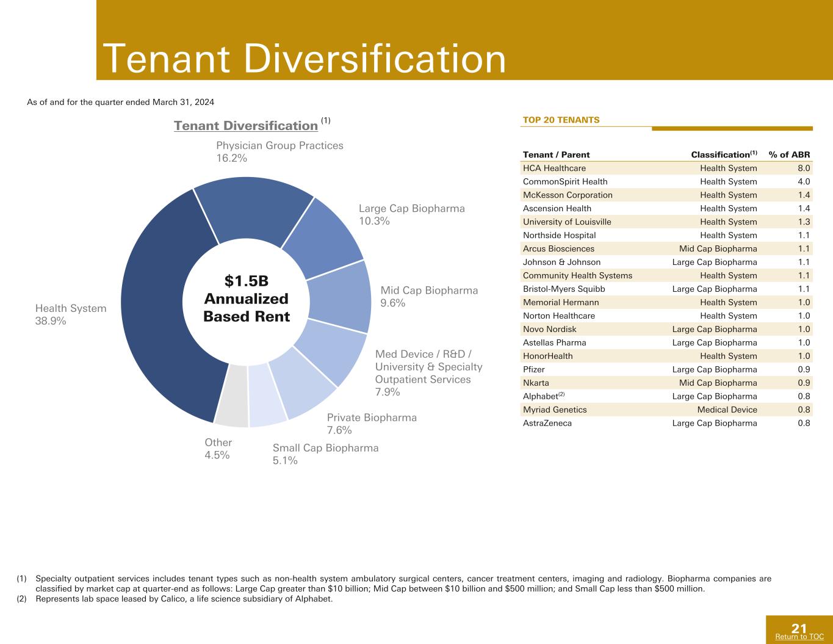
Task: Select the "Community Health Systems" tenant name
Action: [577, 275]
